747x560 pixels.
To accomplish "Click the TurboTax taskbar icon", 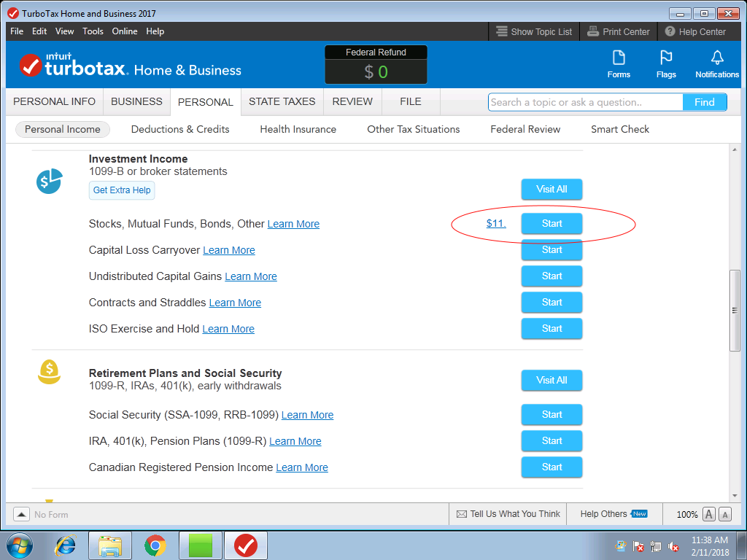I will click(246, 545).
